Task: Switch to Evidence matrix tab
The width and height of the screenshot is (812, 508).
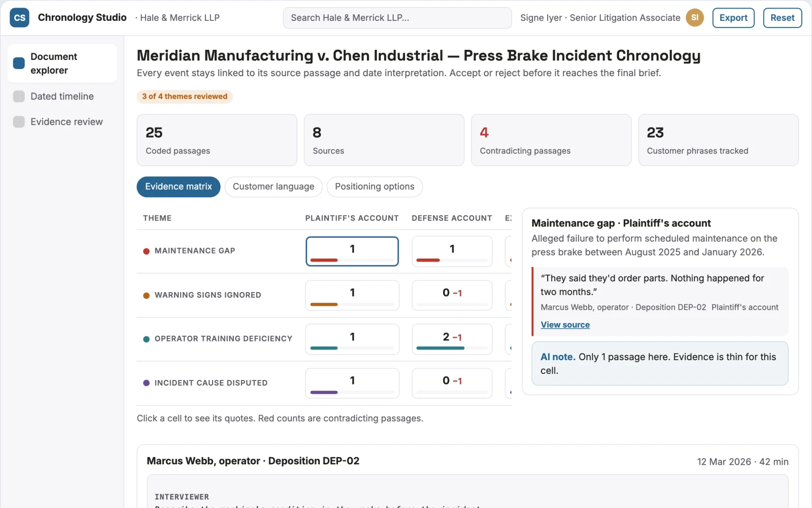Action: click(x=179, y=187)
